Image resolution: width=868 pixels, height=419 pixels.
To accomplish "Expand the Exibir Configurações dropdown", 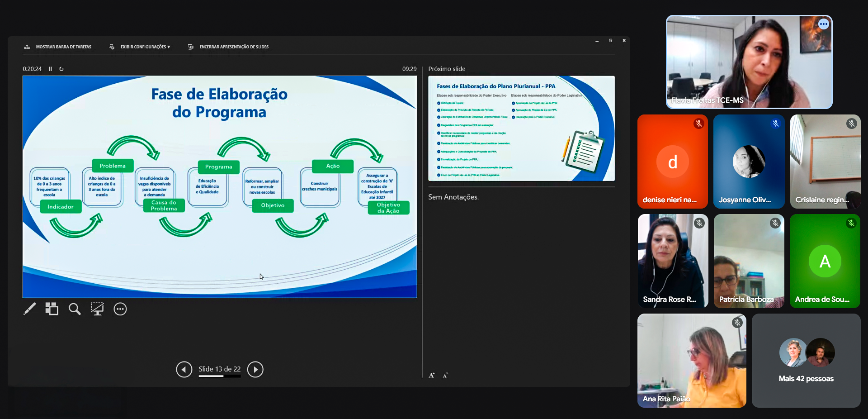I will pyautogui.click(x=145, y=47).
